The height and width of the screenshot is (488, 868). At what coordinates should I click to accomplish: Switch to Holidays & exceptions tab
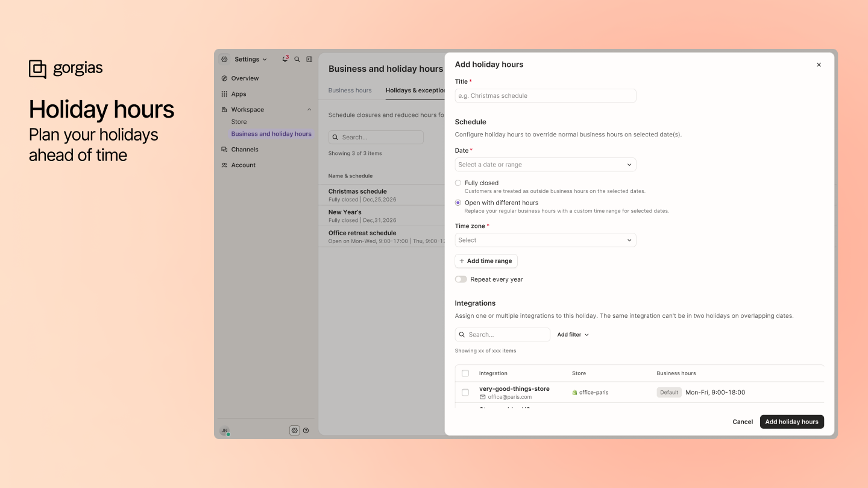coord(415,90)
